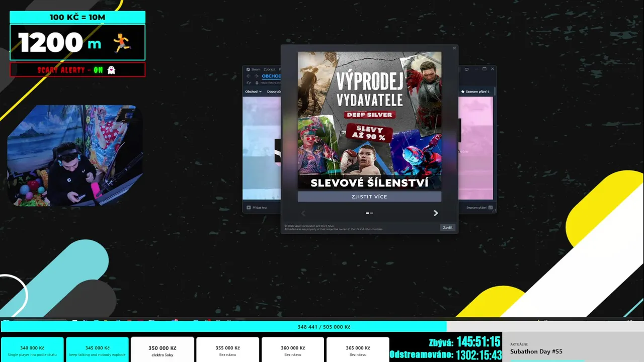Go to next popup slide with right arrow
Viewport: 644px width, 362px height.
pos(436,213)
